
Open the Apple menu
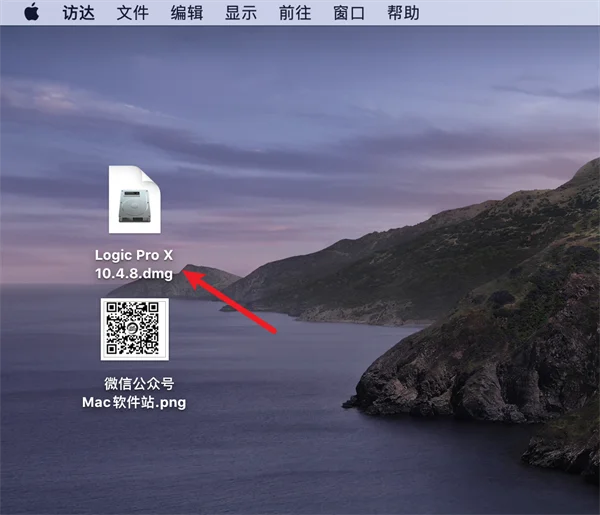click(x=32, y=12)
